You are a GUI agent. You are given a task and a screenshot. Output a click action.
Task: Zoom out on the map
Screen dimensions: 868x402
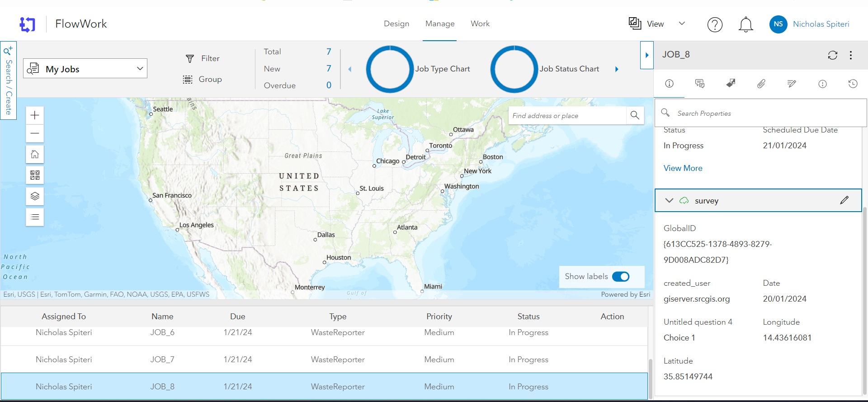tap(35, 134)
